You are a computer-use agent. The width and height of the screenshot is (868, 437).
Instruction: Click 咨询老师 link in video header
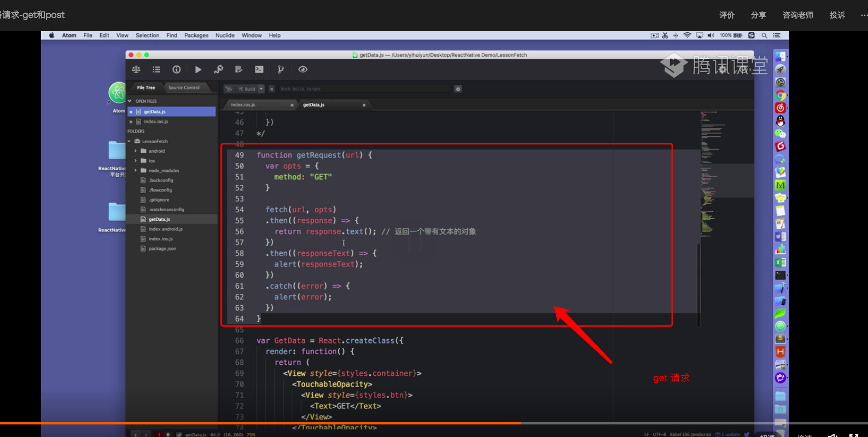[797, 15]
